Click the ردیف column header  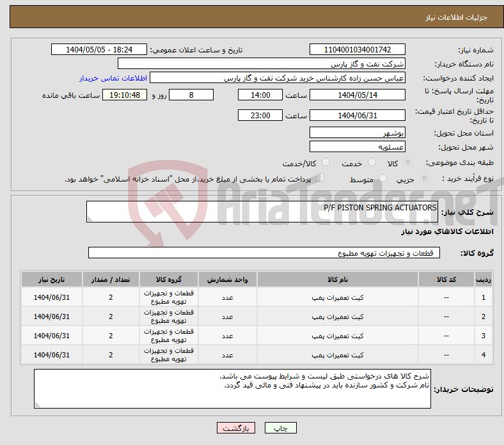tap(483, 279)
